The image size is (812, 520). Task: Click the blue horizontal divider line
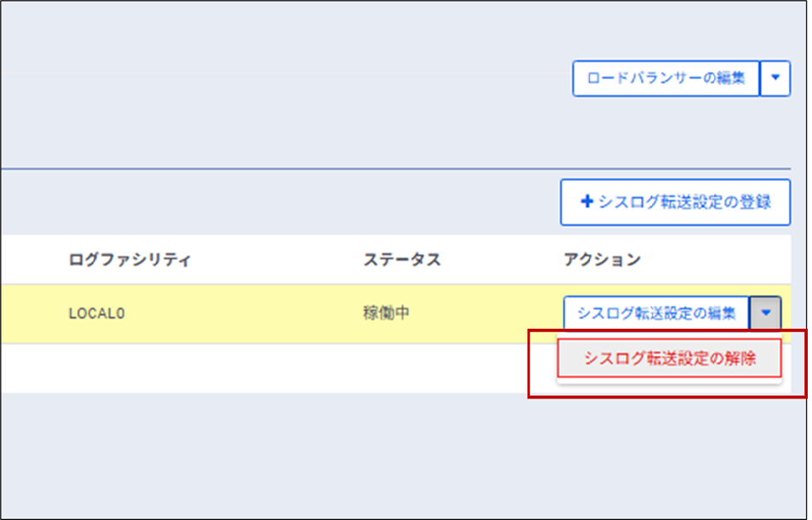(340, 169)
